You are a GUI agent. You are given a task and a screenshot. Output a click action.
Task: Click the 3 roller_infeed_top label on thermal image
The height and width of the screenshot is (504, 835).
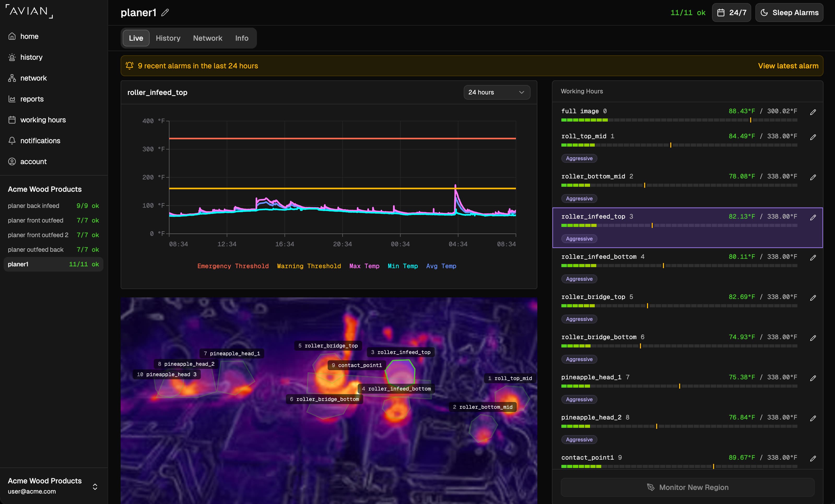[x=401, y=352]
